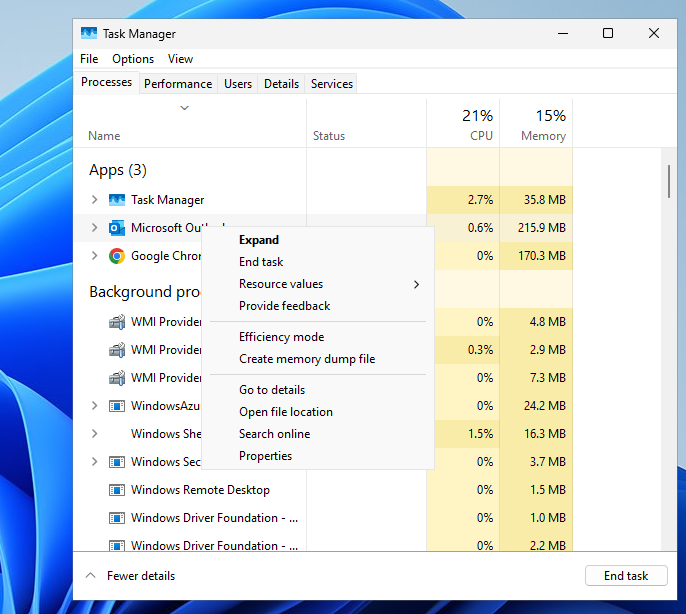Click the Task Manager title bar icon
This screenshot has width=686, height=614.
point(89,33)
